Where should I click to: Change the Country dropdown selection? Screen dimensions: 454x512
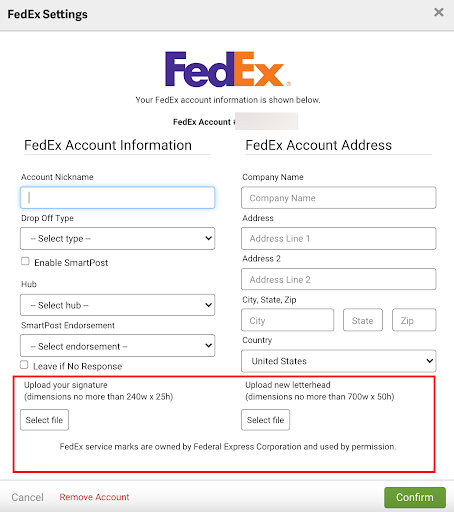(339, 361)
